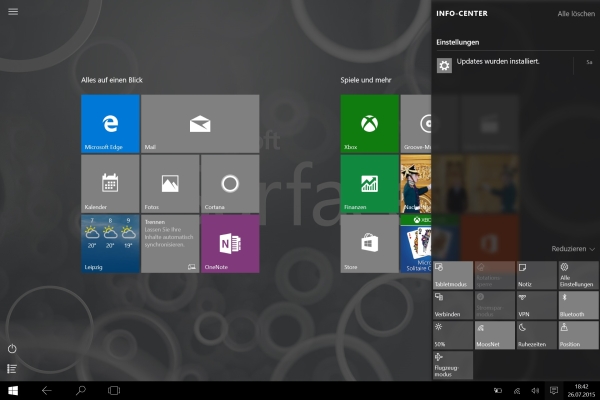
Task: Open the Mail tile
Action: pyautogui.click(x=200, y=124)
